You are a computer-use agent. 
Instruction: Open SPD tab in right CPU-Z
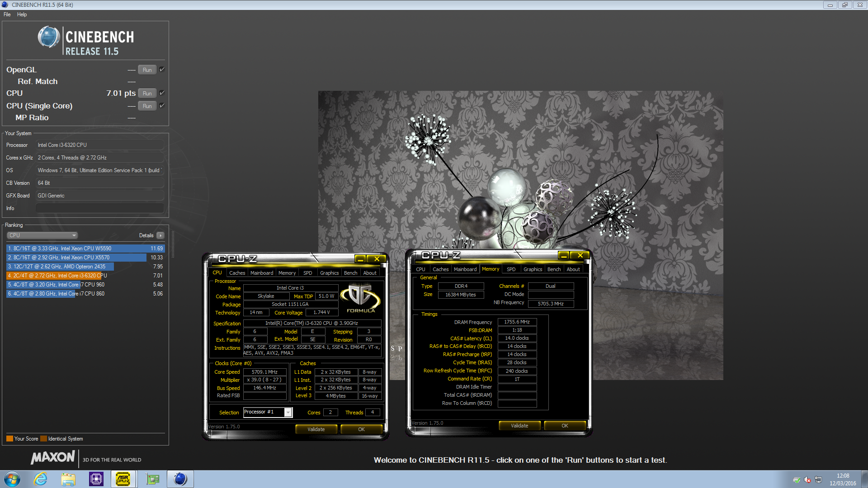(x=511, y=269)
